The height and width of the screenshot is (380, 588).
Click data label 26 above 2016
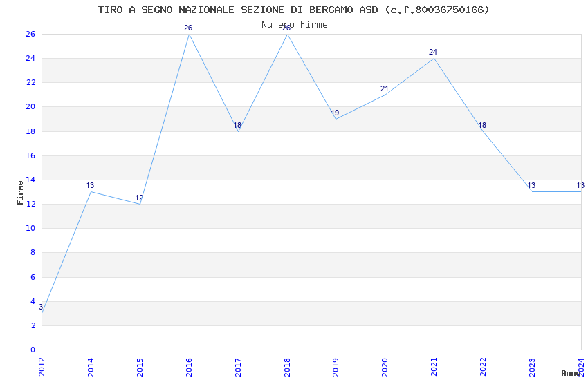188,28
